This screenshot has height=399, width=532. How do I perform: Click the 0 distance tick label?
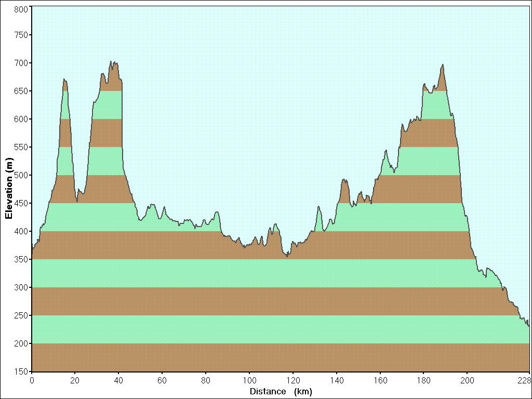32,380
